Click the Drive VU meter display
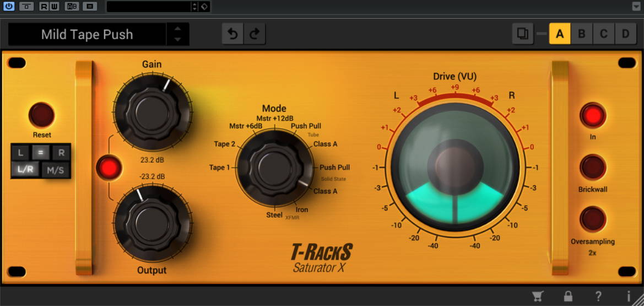 tap(455, 168)
